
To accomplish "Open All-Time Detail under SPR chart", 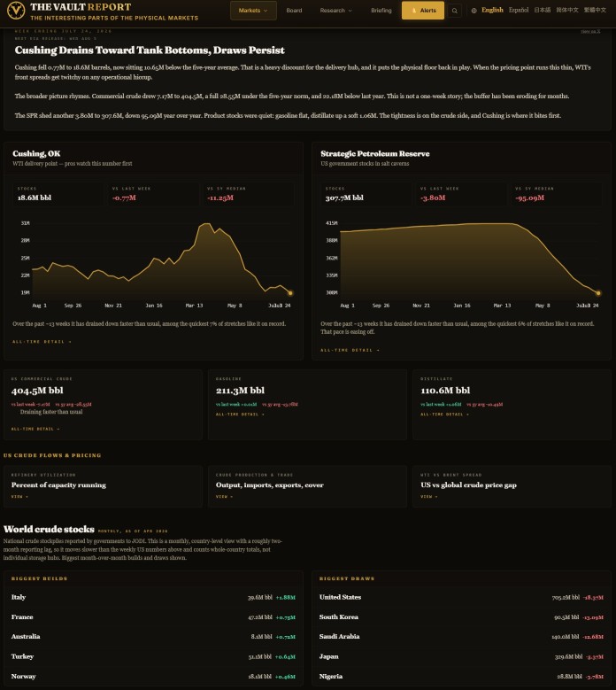I will tap(350, 350).
